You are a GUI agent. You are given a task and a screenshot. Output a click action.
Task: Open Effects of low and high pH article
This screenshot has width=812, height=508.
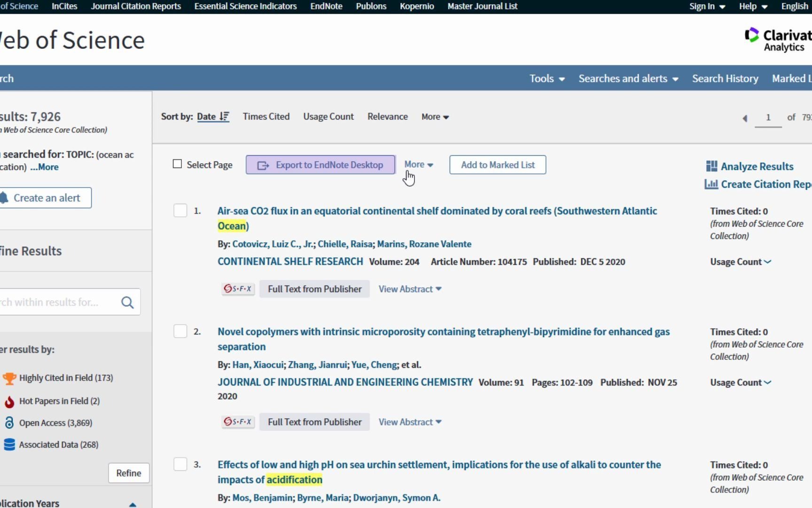(439, 472)
